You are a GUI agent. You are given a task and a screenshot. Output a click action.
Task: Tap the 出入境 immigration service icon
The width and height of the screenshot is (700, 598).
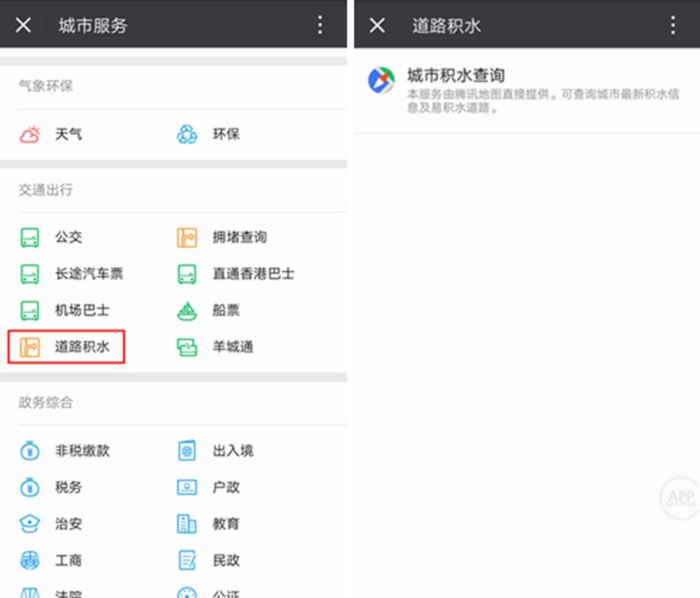[x=185, y=450]
